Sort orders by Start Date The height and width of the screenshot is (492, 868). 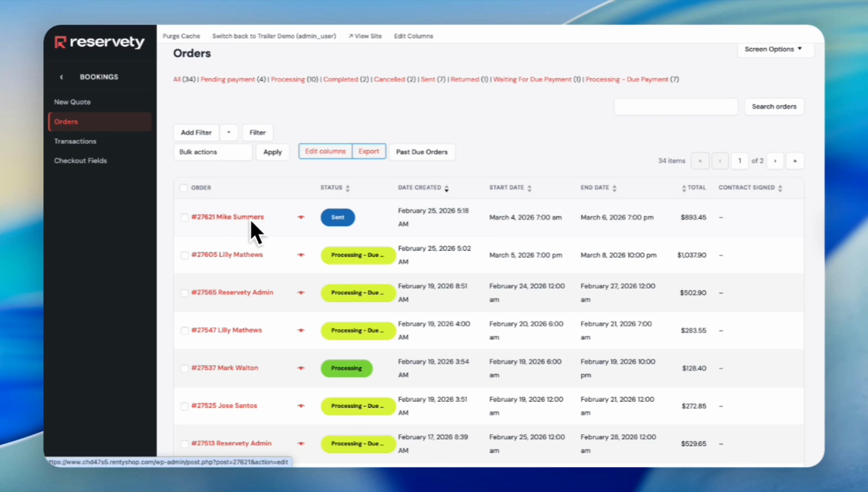click(x=529, y=187)
